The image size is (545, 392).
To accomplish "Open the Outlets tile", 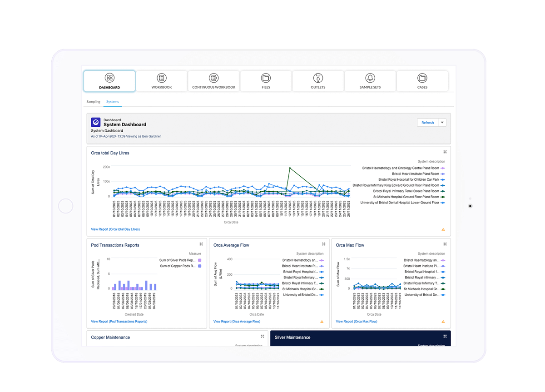I will click(318, 81).
